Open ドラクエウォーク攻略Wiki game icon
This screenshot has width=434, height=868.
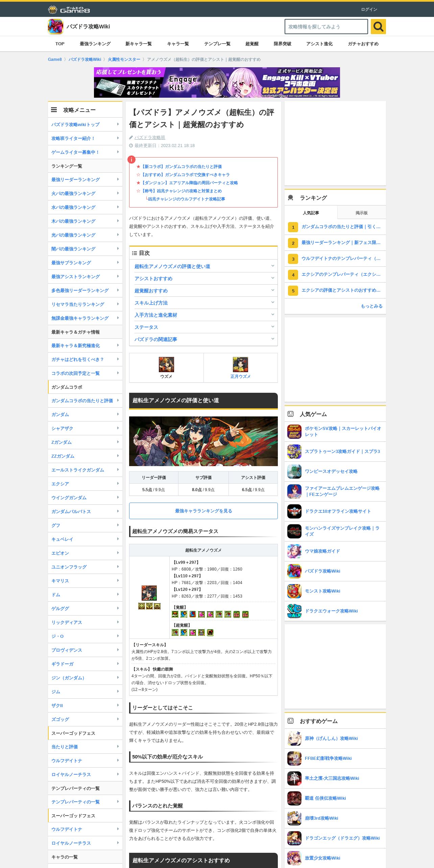tap(294, 611)
